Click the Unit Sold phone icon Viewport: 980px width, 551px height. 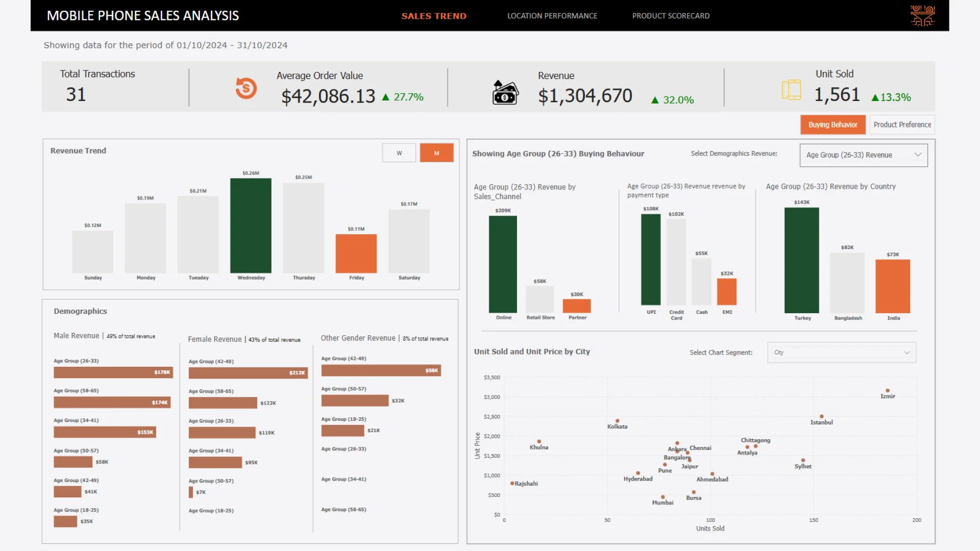pyautogui.click(x=791, y=89)
